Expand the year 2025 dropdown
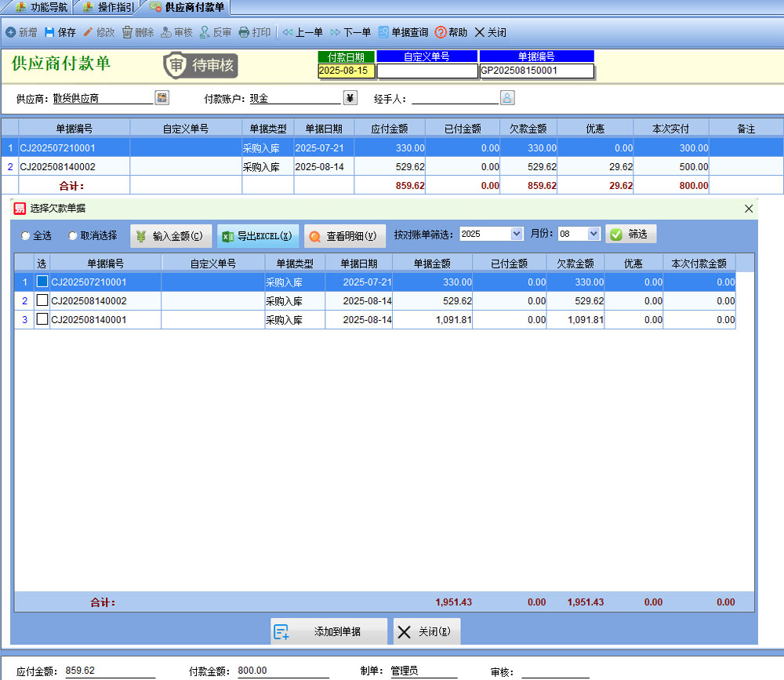Screen dimensions: 784x680 click(516, 235)
